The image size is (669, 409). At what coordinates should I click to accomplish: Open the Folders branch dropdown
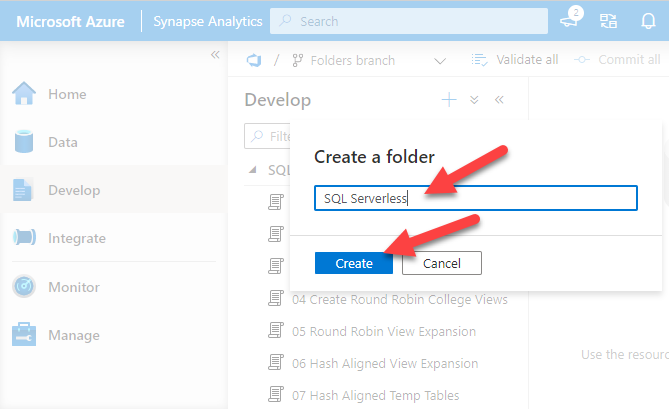coord(440,60)
